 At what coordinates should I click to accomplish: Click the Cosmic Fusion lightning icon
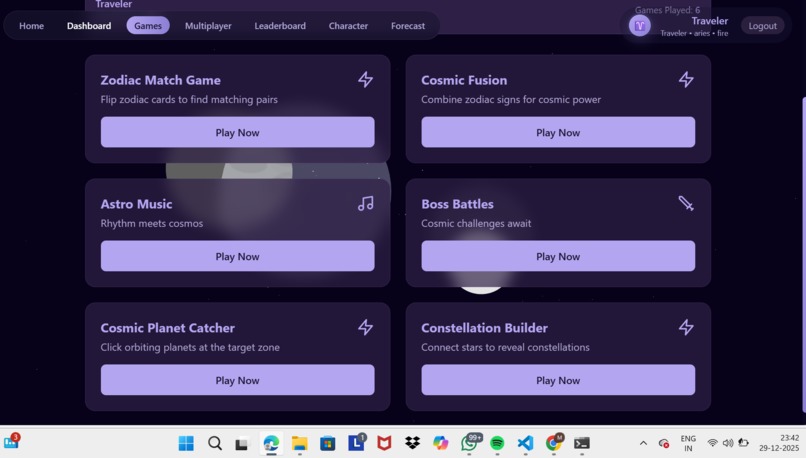pyautogui.click(x=686, y=80)
